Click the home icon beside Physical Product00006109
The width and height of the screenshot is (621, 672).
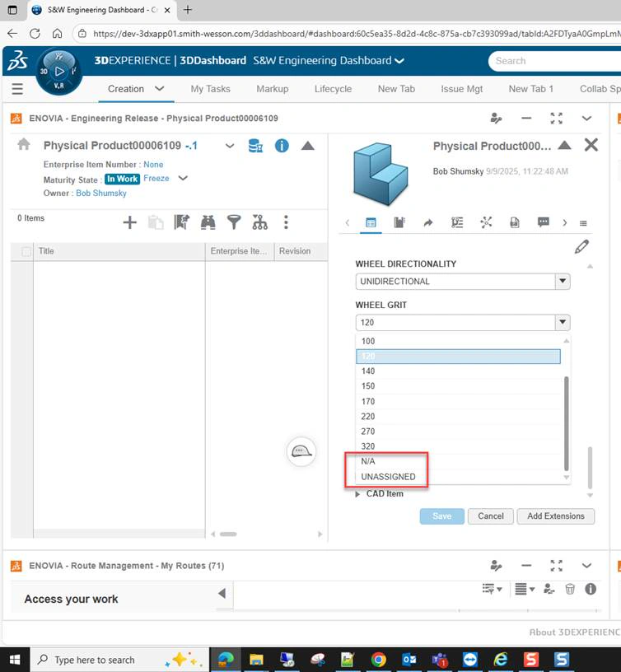click(x=24, y=144)
